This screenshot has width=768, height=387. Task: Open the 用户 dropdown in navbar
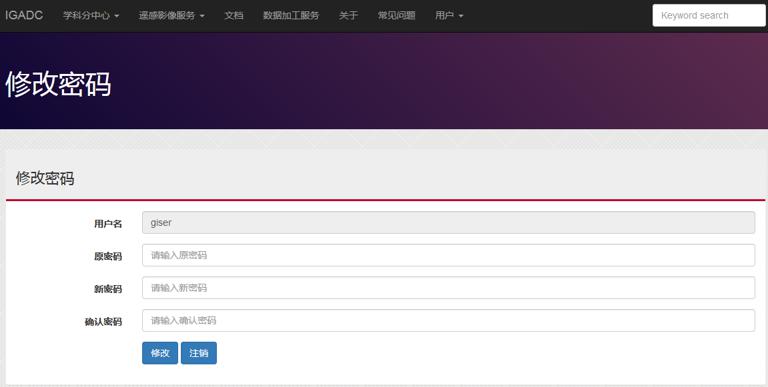tap(449, 16)
